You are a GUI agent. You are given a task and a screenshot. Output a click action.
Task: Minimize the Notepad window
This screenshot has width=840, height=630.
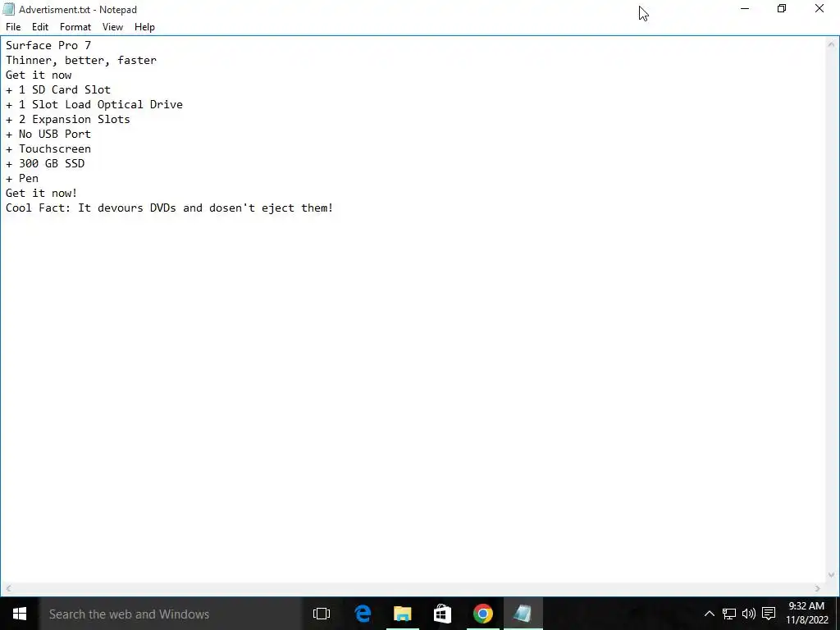click(745, 9)
